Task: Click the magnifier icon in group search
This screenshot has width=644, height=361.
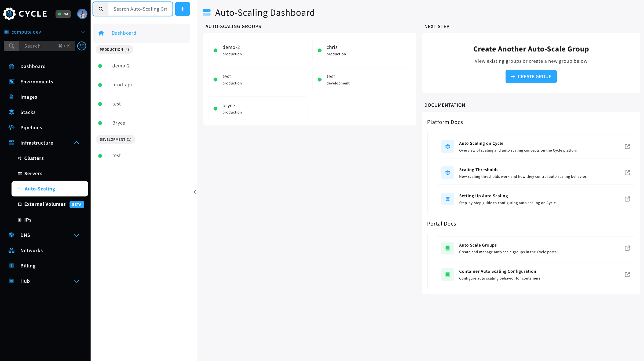Action: [x=101, y=9]
